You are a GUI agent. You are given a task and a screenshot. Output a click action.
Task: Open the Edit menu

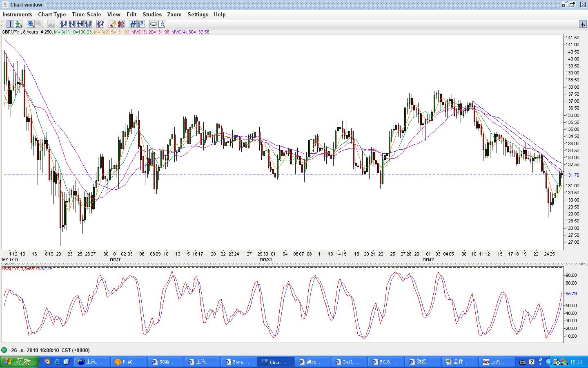click(131, 14)
